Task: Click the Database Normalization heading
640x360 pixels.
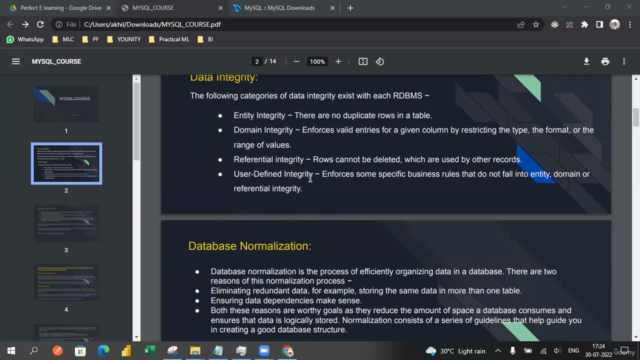Action: [249, 246]
